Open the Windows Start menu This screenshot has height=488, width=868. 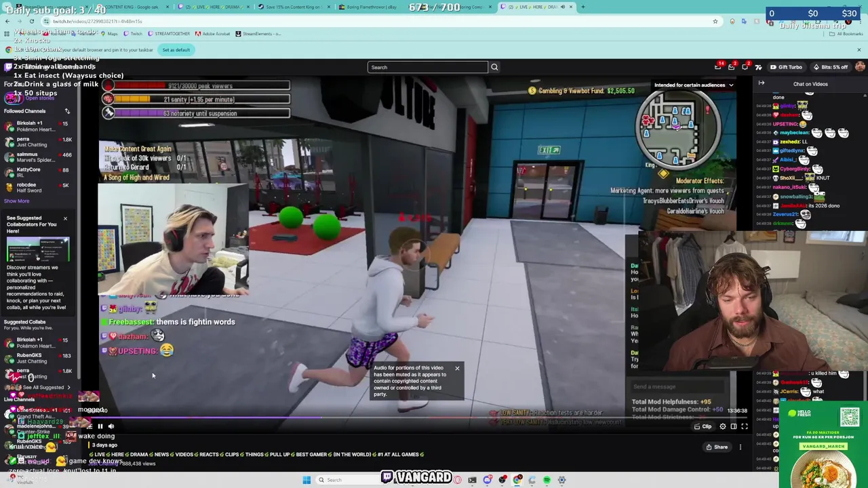(x=307, y=480)
